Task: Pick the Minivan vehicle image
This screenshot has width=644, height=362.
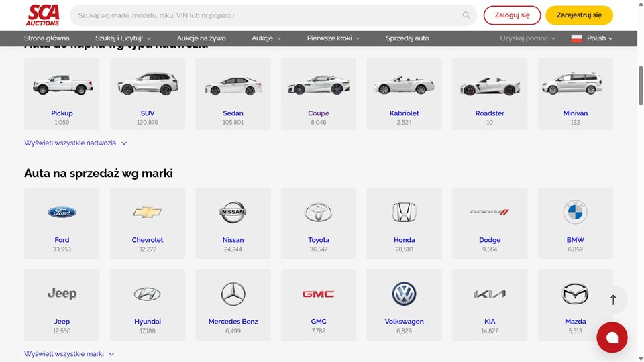Action: (x=572, y=83)
